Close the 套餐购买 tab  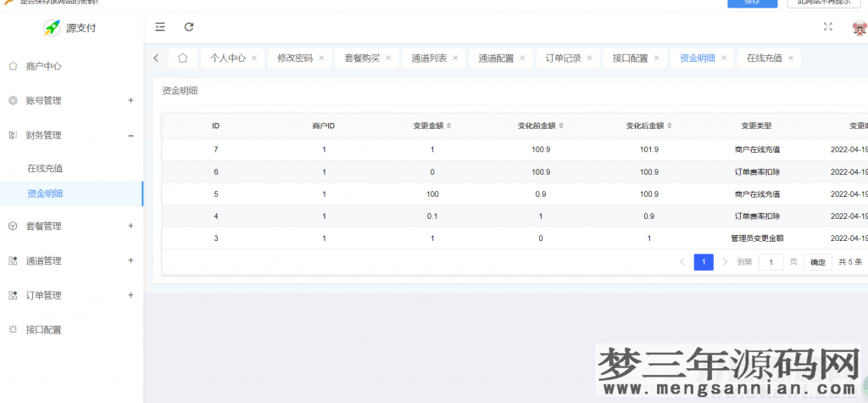388,58
